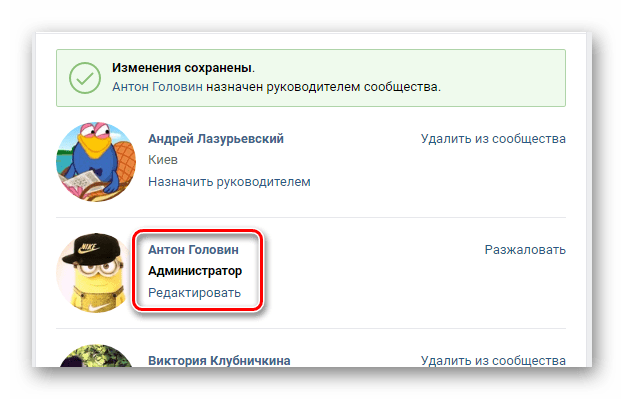Open Виктория Клубничкина's profile name link

pyautogui.click(x=219, y=360)
